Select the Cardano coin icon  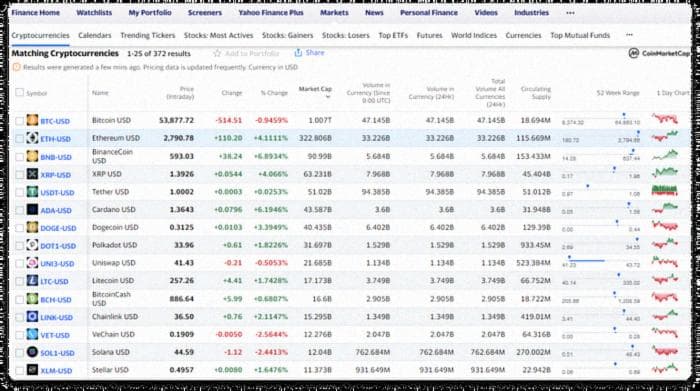tap(32, 210)
